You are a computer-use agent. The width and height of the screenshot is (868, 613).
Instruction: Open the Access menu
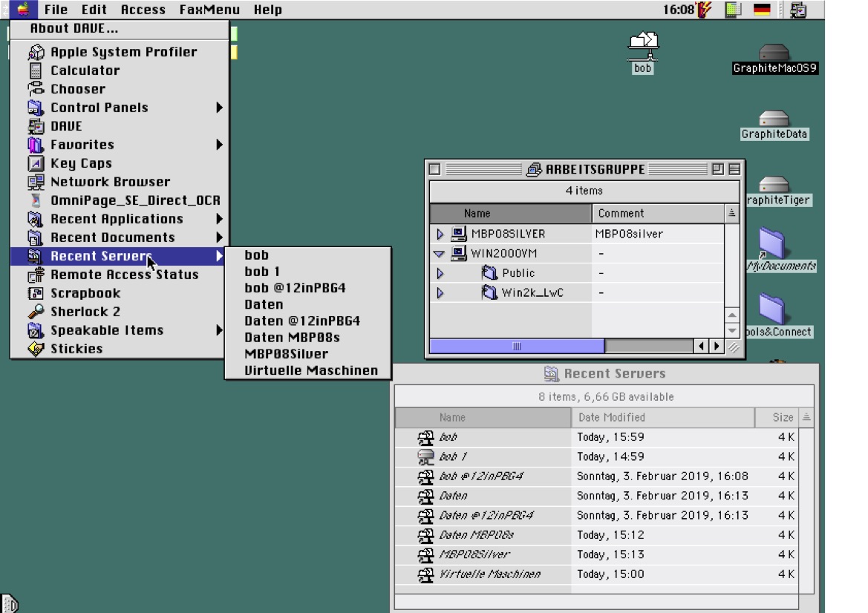click(143, 10)
